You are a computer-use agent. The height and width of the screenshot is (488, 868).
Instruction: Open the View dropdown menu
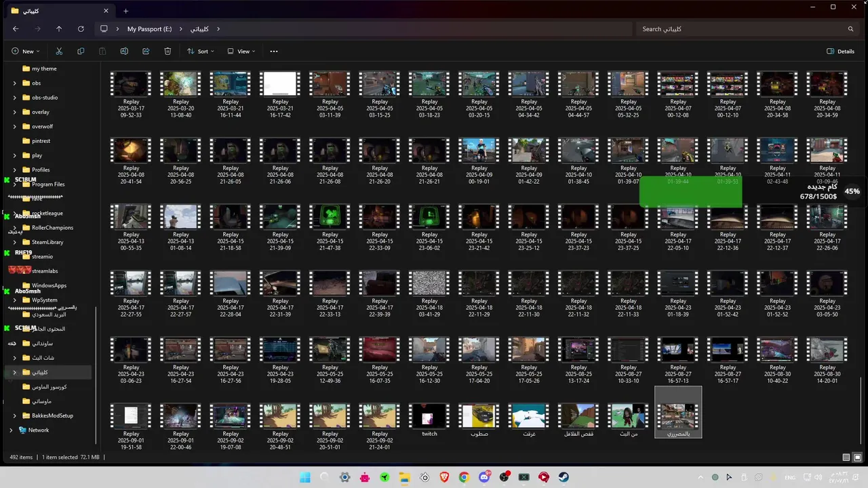241,51
